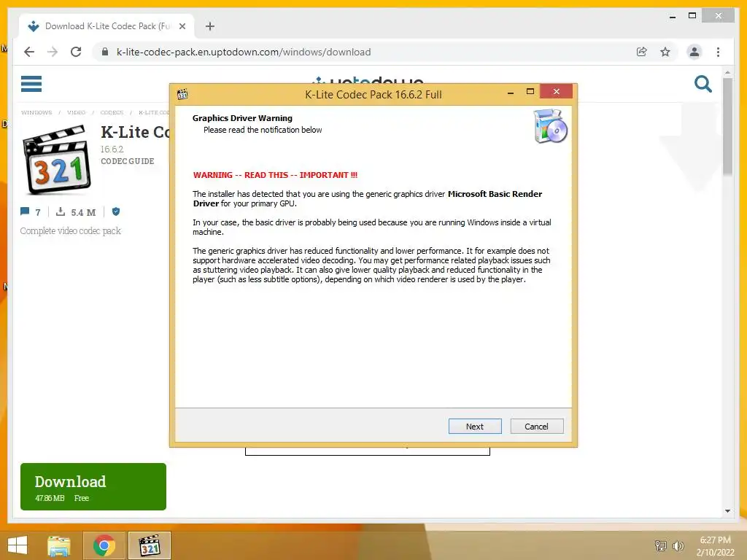The height and width of the screenshot is (560, 747).
Task: Click Next in the K-Lite installer
Action: coord(474,426)
